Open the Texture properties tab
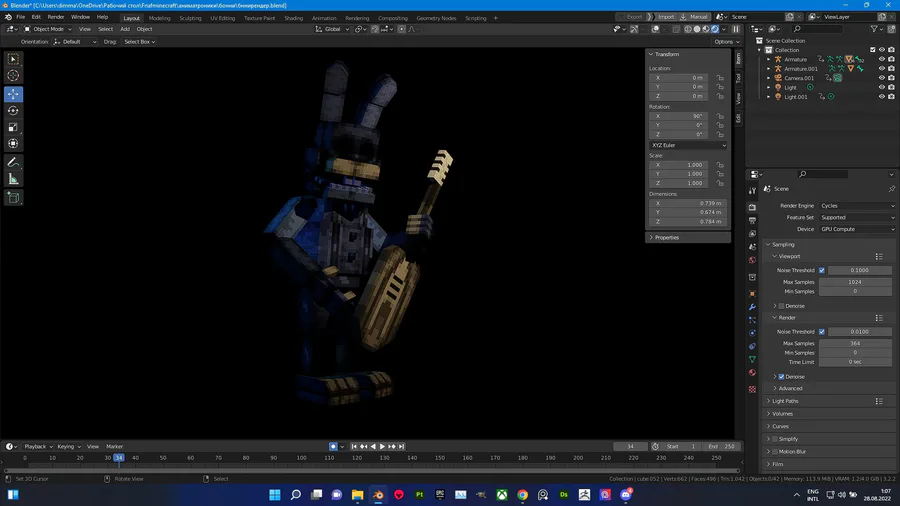Viewport: 900px width, 506px height. coord(752,390)
